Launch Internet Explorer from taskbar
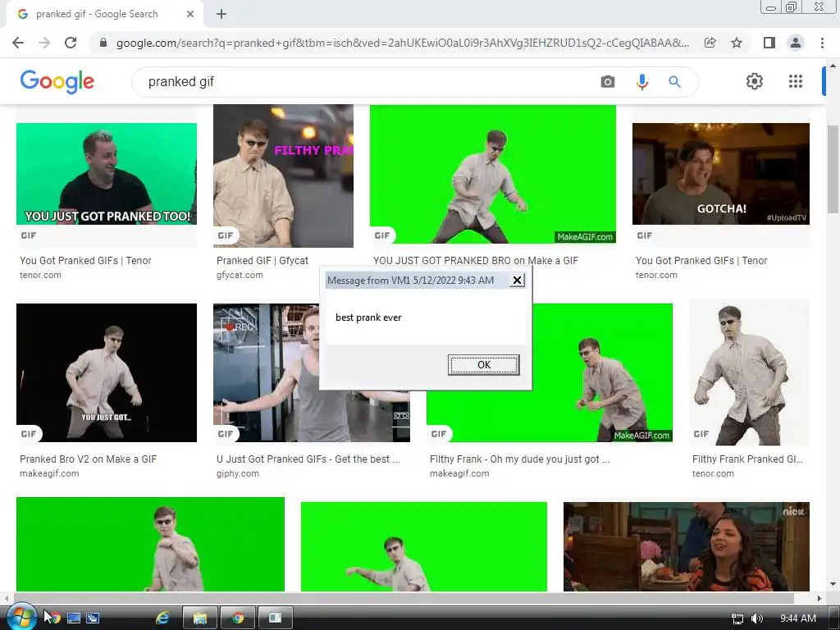Viewport: 840px width, 630px height. (162, 619)
